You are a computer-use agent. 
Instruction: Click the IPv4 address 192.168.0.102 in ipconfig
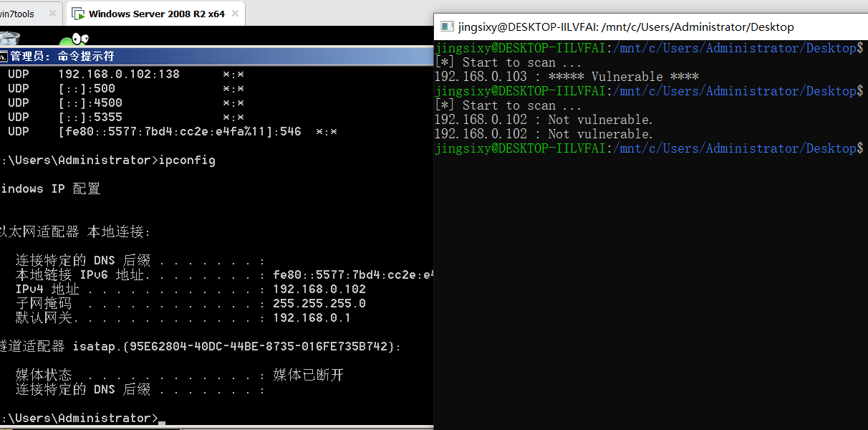pyautogui.click(x=319, y=289)
